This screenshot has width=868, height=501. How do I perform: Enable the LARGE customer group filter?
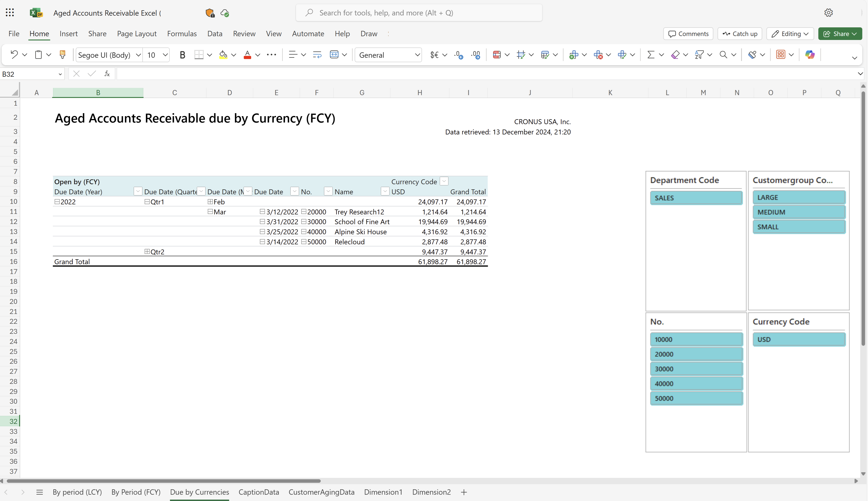(x=798, y=197)
